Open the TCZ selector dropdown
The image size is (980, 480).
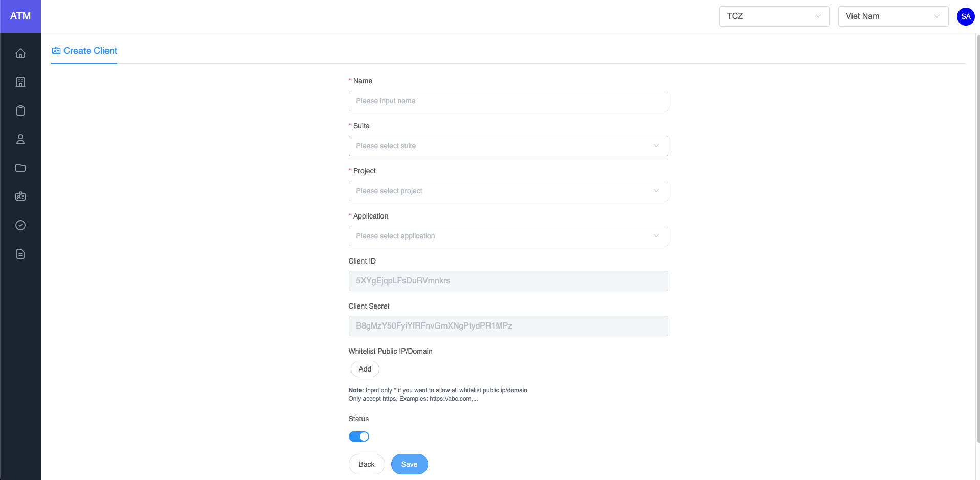coord(774,16)
